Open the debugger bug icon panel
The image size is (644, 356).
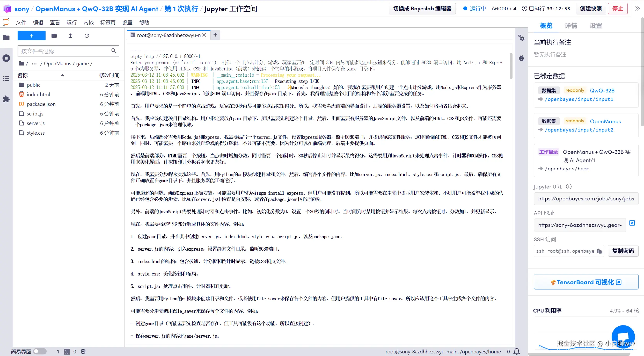[x=521, y=58]
